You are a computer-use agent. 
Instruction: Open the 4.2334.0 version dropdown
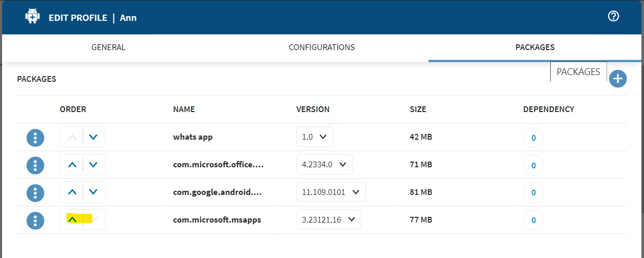pyautogui.click(x=324, y=165)
